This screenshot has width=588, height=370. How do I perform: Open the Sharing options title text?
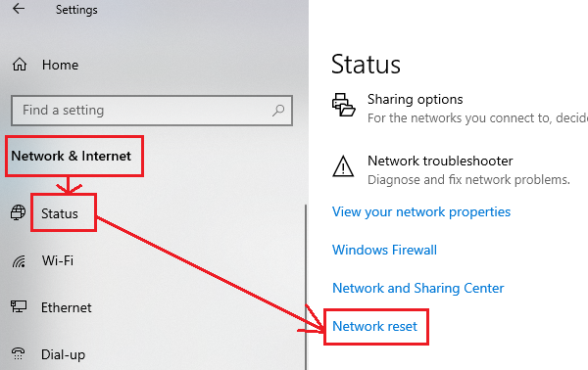point(415,99)
